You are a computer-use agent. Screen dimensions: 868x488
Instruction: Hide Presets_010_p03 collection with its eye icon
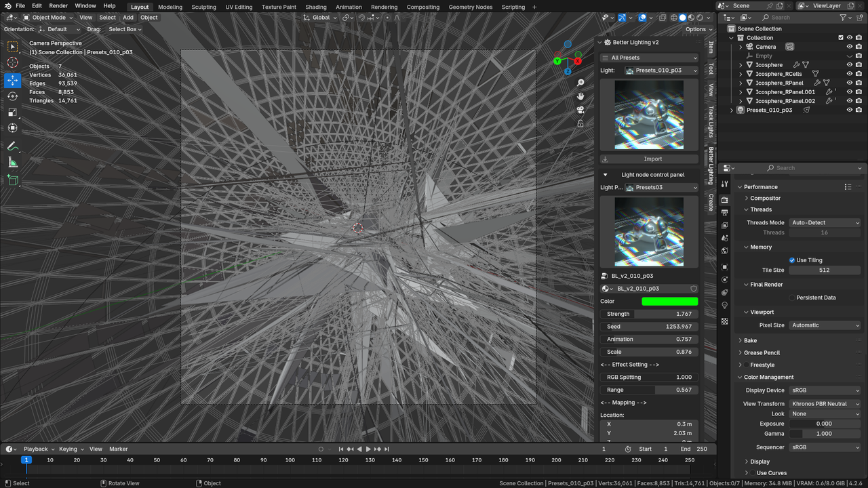pyautogui.click(x=850, y=110)
